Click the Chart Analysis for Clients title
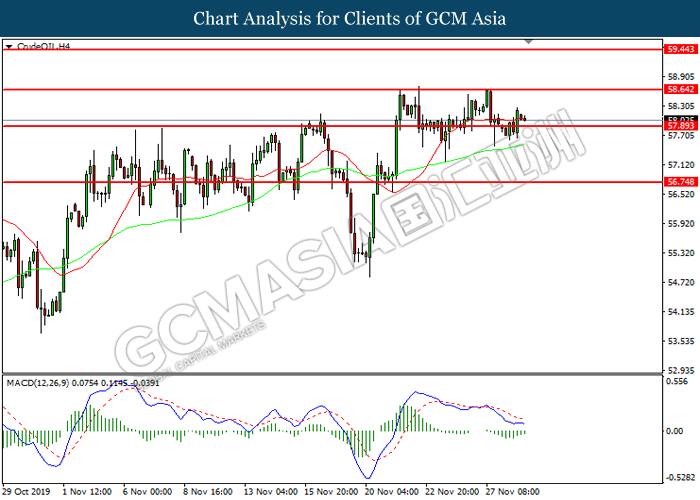This screenshot has height=500, width=700. click(350, 19)
